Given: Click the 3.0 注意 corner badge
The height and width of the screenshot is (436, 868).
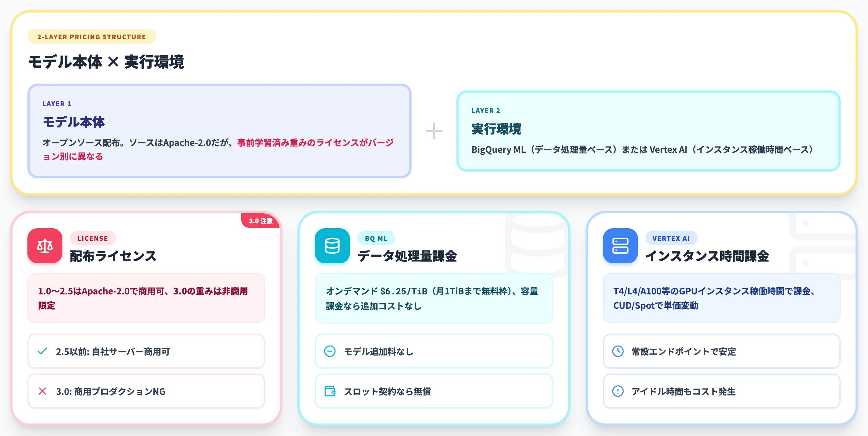Looking at the screenshot, I should [260, 221].
